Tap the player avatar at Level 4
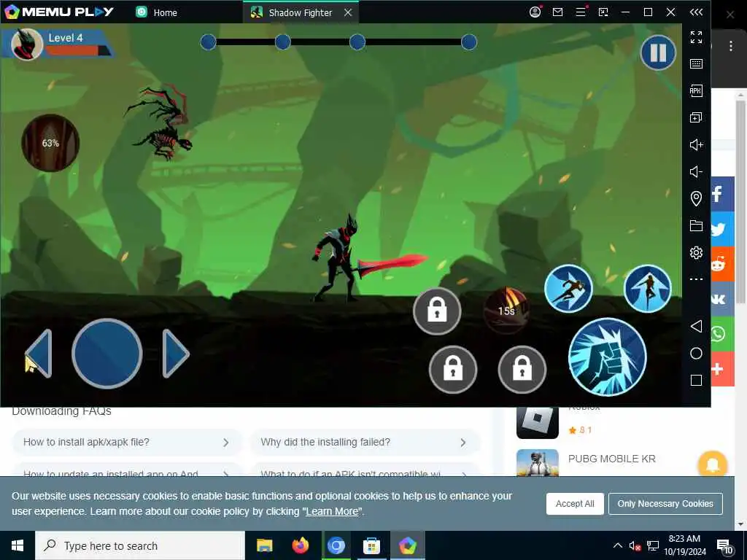Image resolution: width=747 pixels, height=560 pixels. [x=27, y=44]
